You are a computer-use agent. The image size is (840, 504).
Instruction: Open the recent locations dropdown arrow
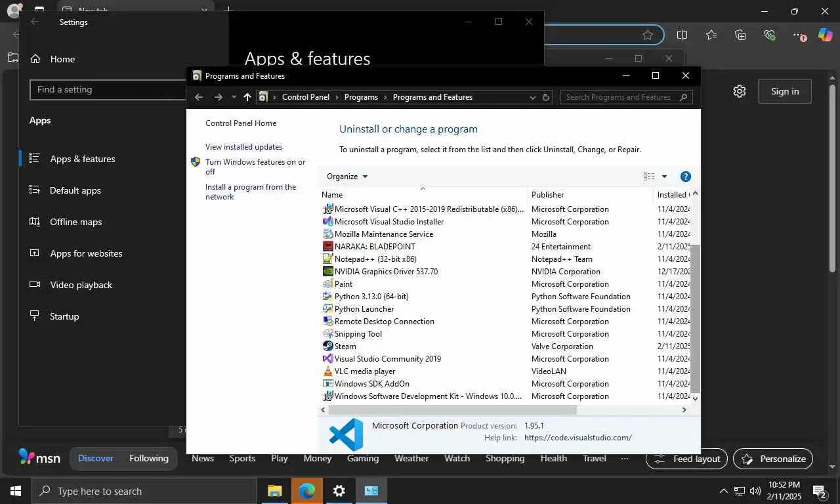234,97
